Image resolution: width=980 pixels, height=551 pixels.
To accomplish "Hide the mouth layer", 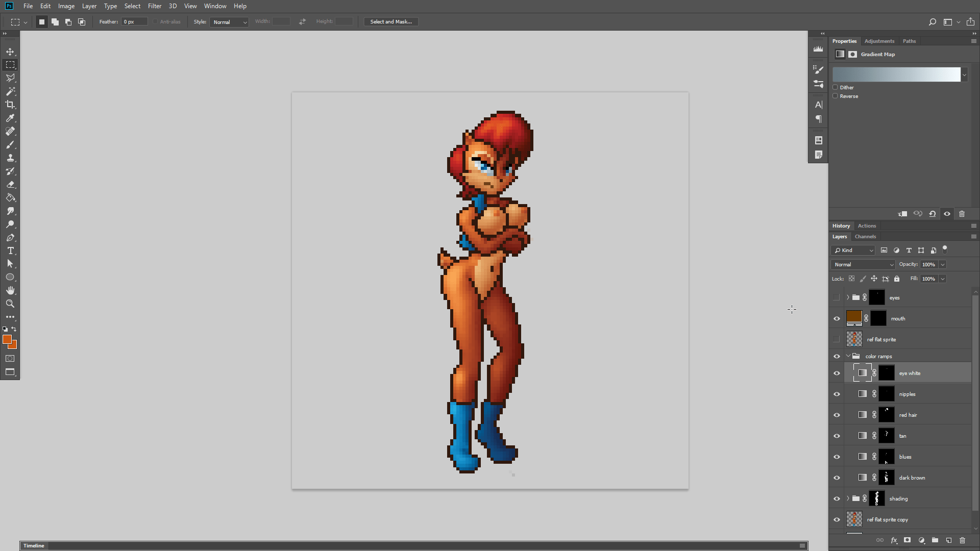I will pos(837,319).
